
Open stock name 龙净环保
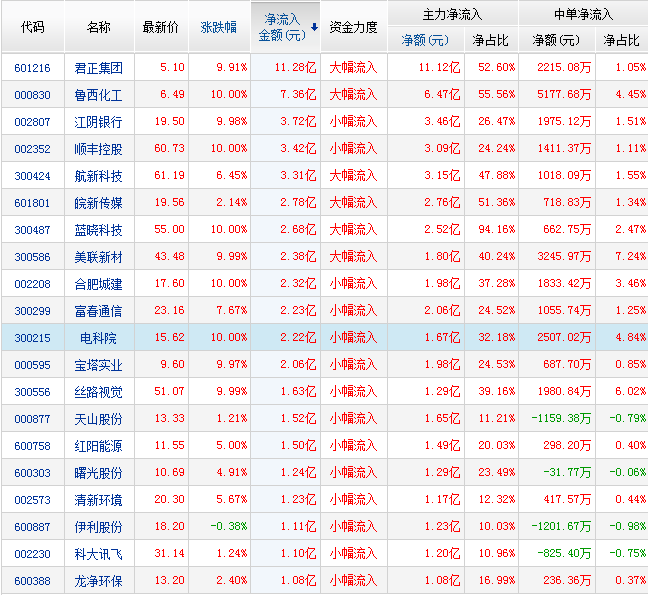point(98,581)
